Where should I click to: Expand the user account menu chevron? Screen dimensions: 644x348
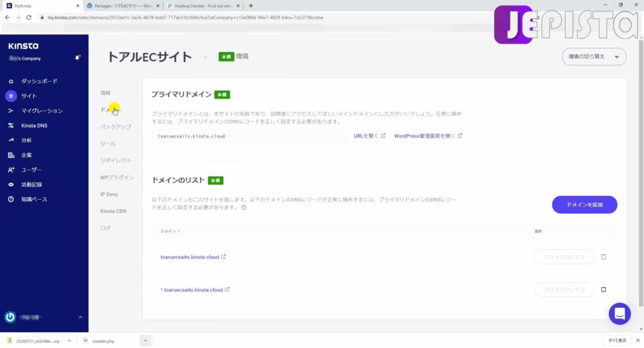[80, 317]
